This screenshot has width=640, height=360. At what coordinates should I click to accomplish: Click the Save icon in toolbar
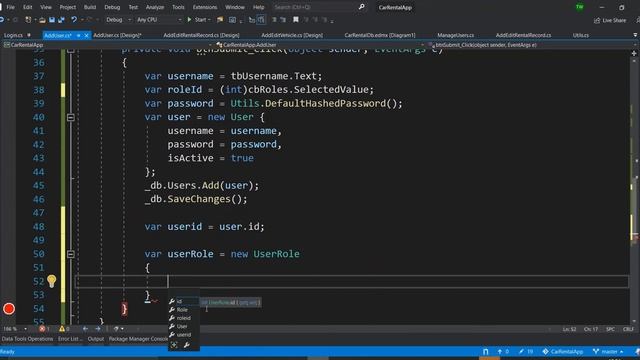pyautogui.click(x=52, y=20)
